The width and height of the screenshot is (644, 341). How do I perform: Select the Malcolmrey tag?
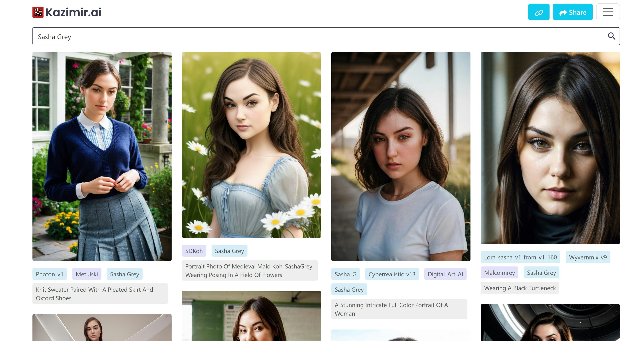click(x=499, y=273)
